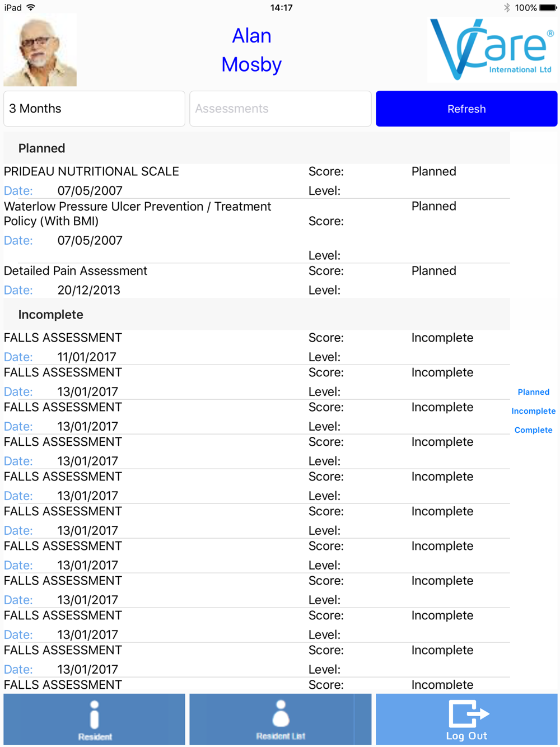The width and height of the screenshot is (560, 747).
Task: Open Waterlow Pressure Ulcer Prevention assessment
Action: (x=256, y=231)
